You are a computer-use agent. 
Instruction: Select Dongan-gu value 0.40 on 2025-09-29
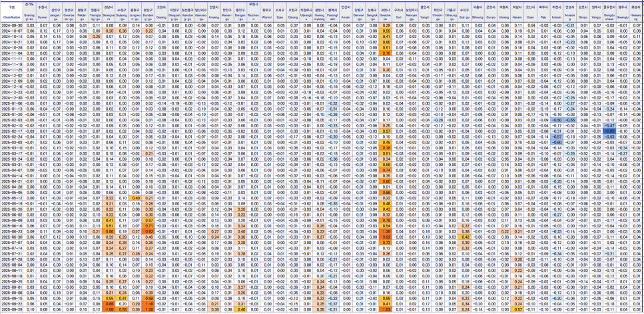click(241, 309)
